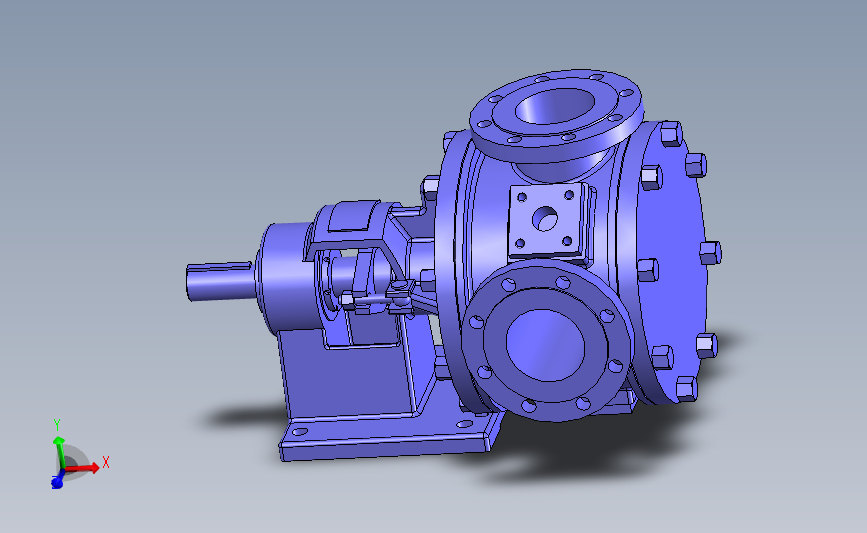Select the 'X' label on the triad
Screen dimensions: 867x533
(106, 463)
